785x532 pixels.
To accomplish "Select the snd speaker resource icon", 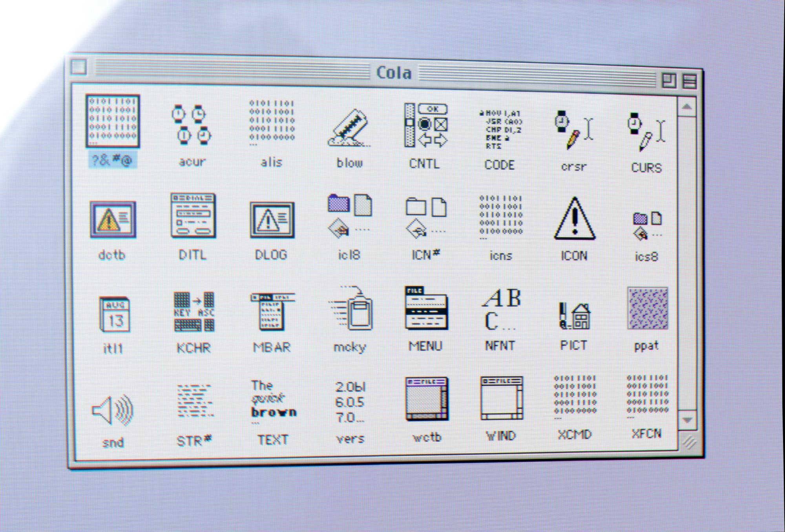I will pyautogui.click(x=113, y=410).
